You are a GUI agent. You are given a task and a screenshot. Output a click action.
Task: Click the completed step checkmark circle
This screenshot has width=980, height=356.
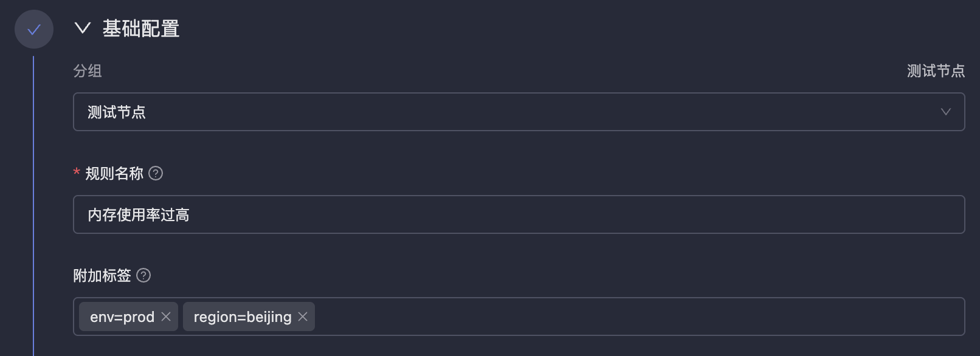pyautogui.click(x=34, y=29)
